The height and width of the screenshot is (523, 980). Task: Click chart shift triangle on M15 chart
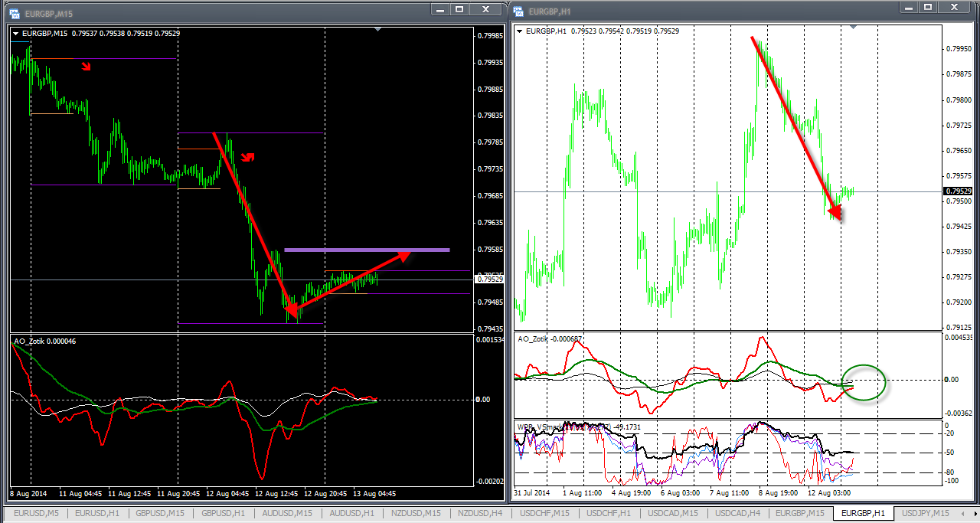pos(377,29)
